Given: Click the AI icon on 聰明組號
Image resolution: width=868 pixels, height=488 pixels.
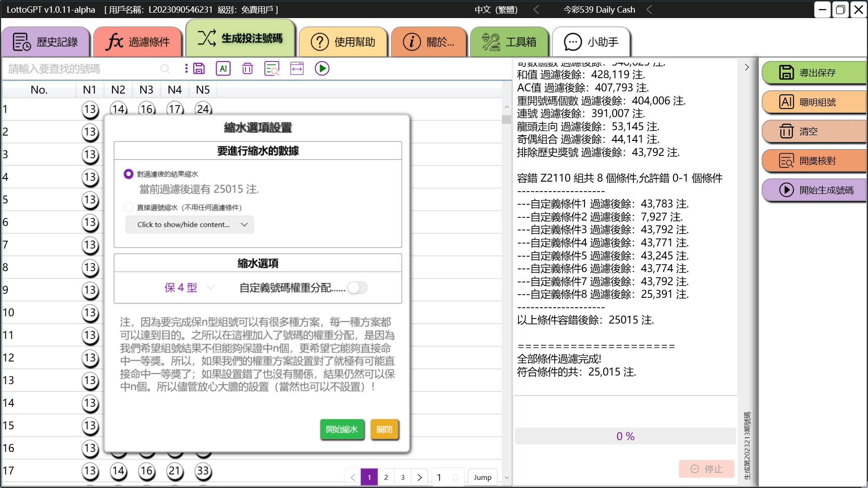Looking at the screenshot, I should (x=787, y=102).
